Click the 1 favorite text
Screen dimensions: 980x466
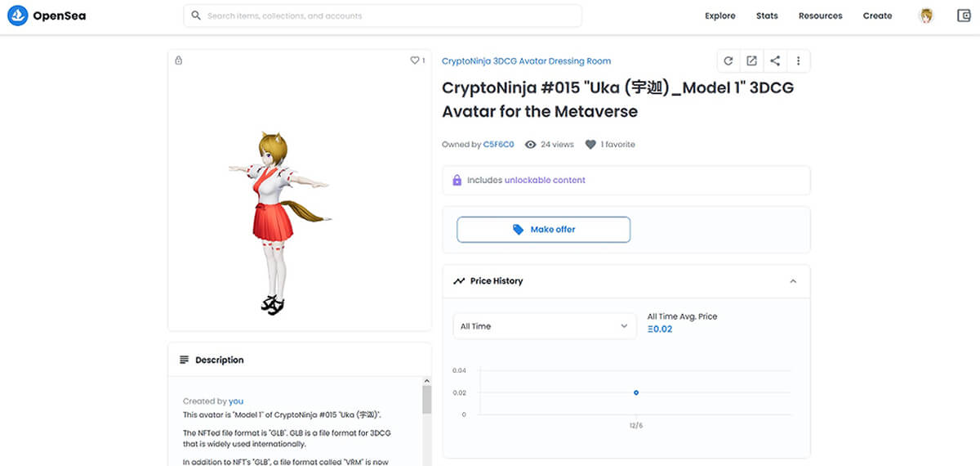(618, 145)
